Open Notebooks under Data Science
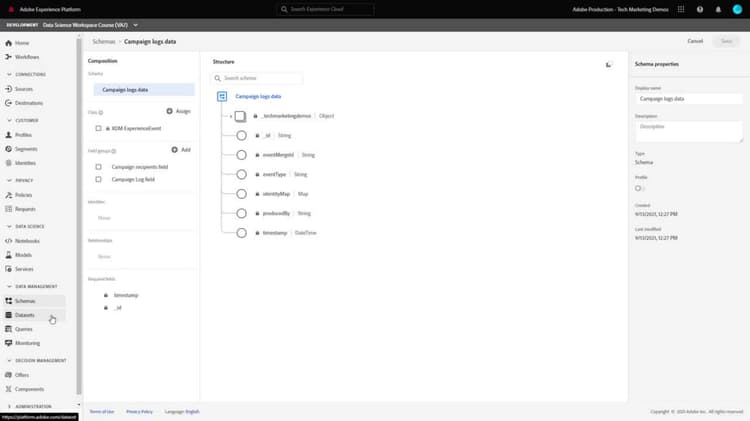The image size is (750, 421). coord(27,241)
